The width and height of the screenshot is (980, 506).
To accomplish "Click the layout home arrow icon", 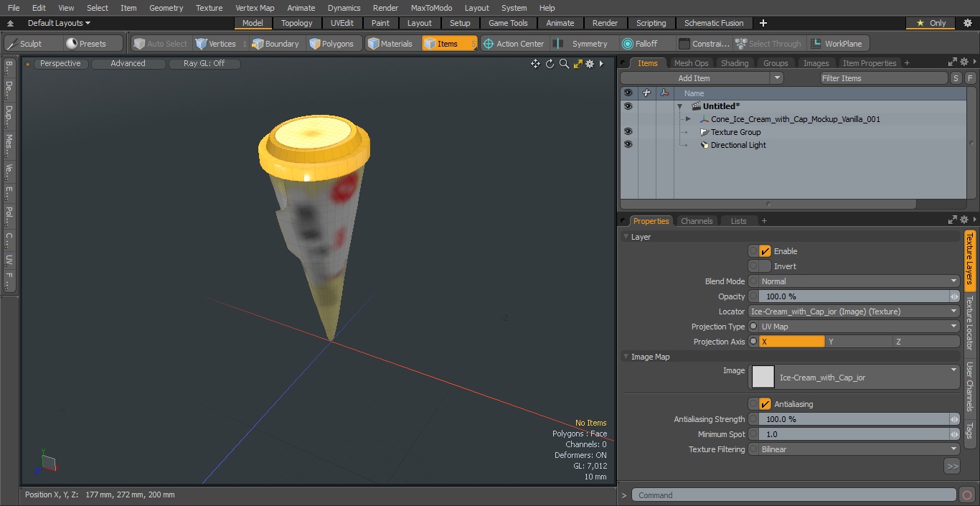I will coord(11,24).
